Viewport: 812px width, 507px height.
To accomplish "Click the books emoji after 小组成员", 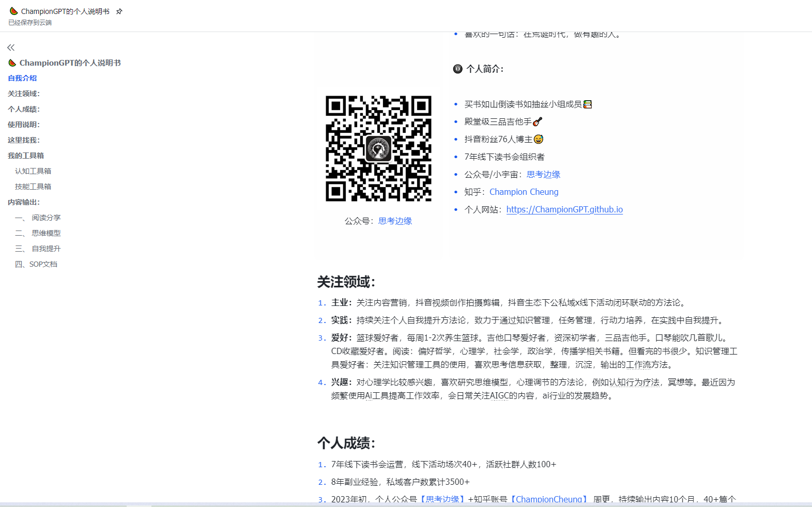I will [x=588, y=104].
